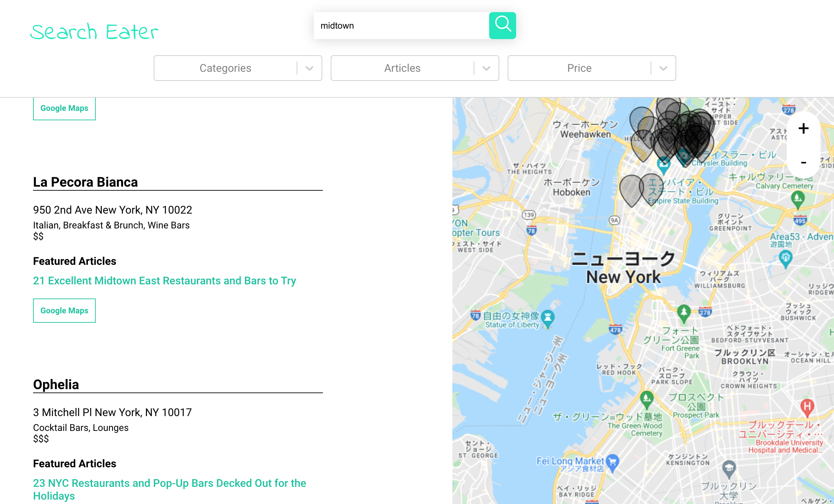Open the Articles dropdown chevron
834x504 pixels.
[486, 68]
